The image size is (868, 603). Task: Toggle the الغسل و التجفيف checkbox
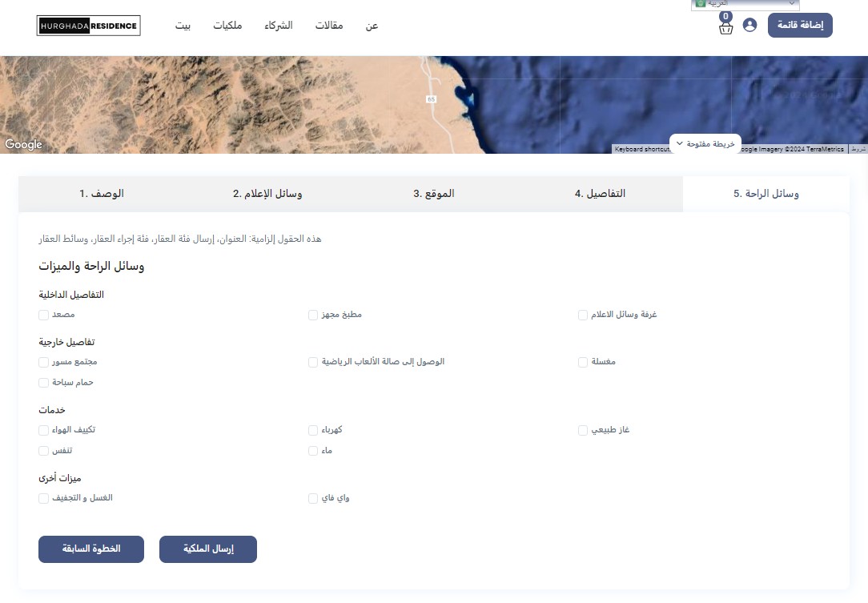[x=44, y=498]
